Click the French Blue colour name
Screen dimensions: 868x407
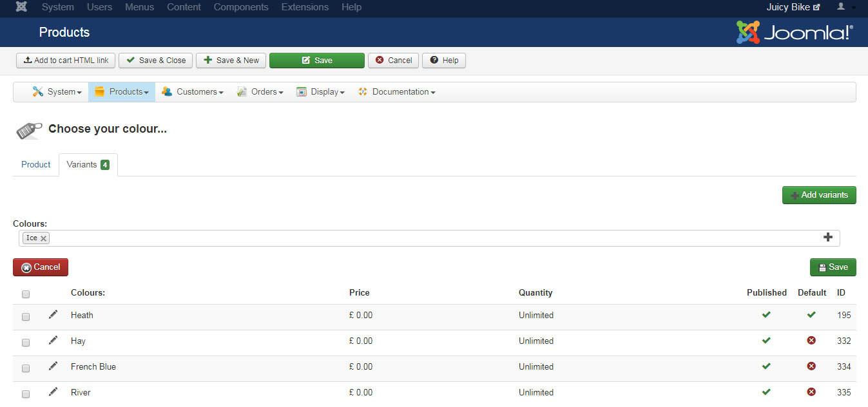pos(93,366)
